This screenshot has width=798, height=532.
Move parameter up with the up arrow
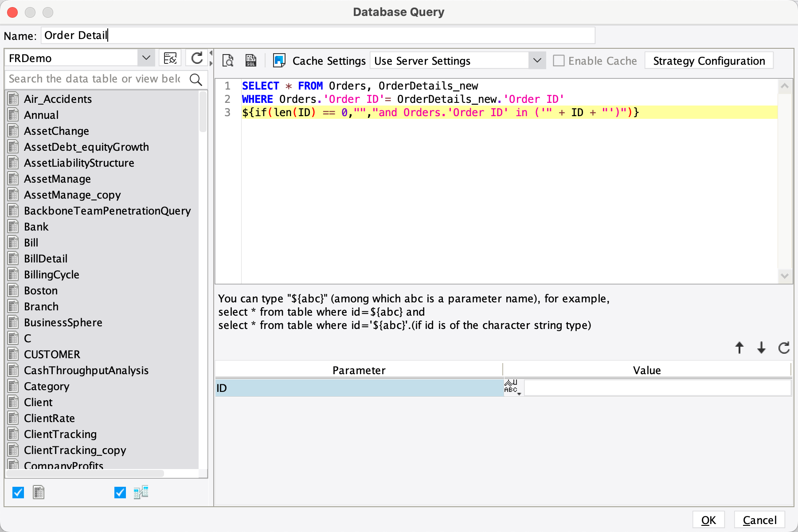pos(739,348)
